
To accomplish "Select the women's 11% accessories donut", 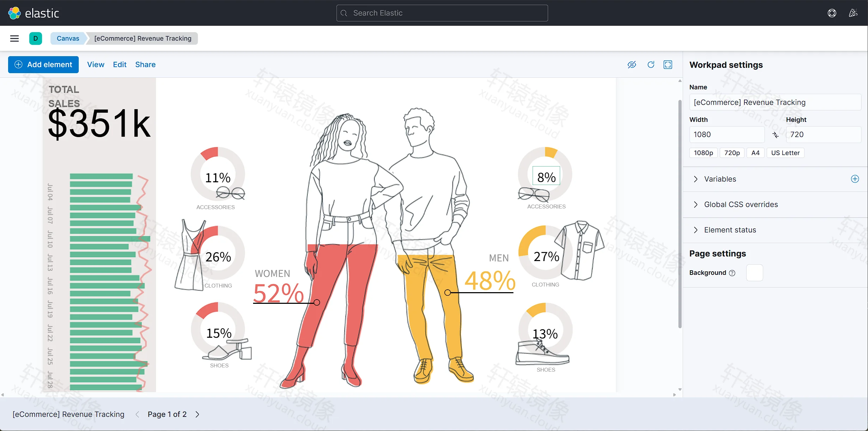I will coord(218,175).
